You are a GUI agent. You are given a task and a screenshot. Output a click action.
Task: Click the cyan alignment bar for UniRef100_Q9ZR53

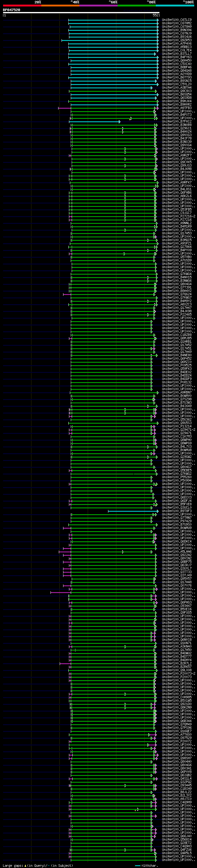110,40
